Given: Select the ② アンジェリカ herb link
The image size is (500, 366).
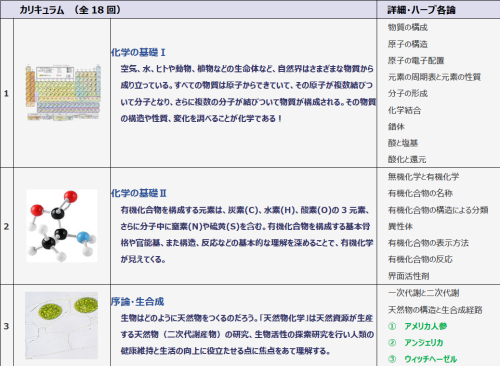Looking at the screenshot, I should (416, 342).
